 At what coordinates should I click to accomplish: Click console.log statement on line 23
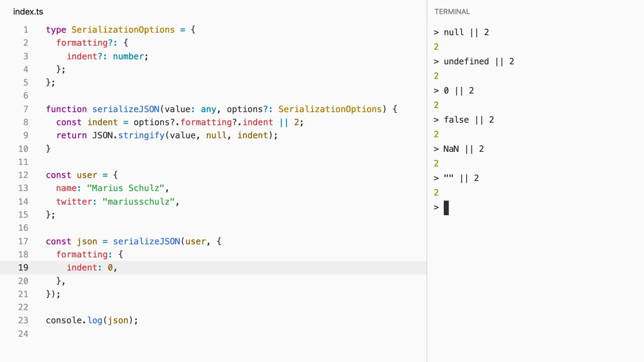[92, 320]
